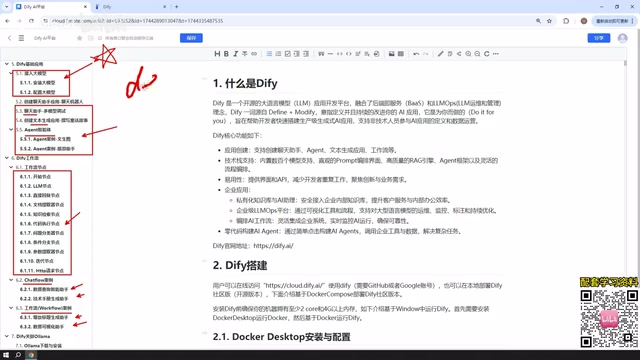
Task: Zoom in using the magnifier plus icon
Action: [468, 54]
